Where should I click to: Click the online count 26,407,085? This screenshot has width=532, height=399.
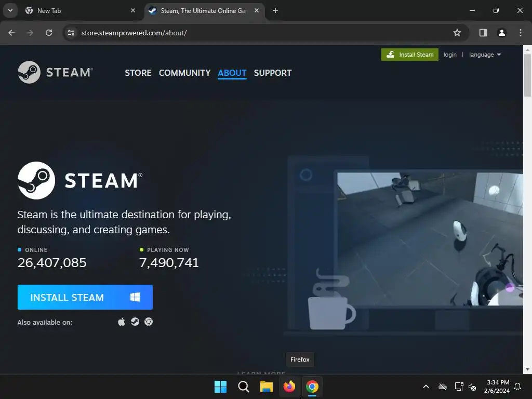click(52, 262)
